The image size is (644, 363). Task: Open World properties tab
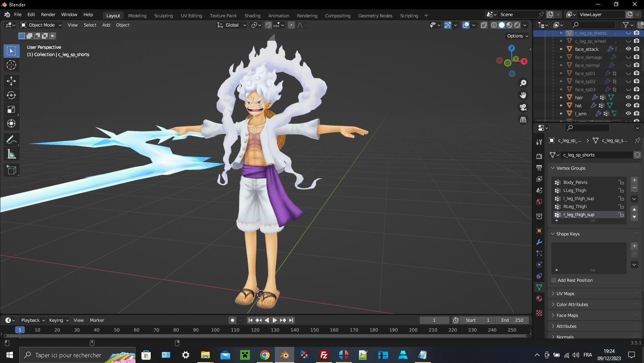pos(539,201)
